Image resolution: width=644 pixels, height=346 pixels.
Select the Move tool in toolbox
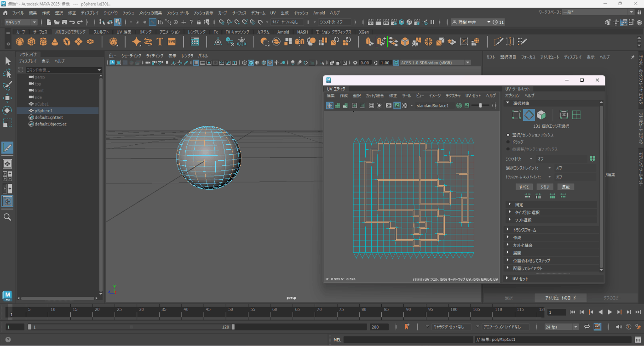tap(7, 98)
